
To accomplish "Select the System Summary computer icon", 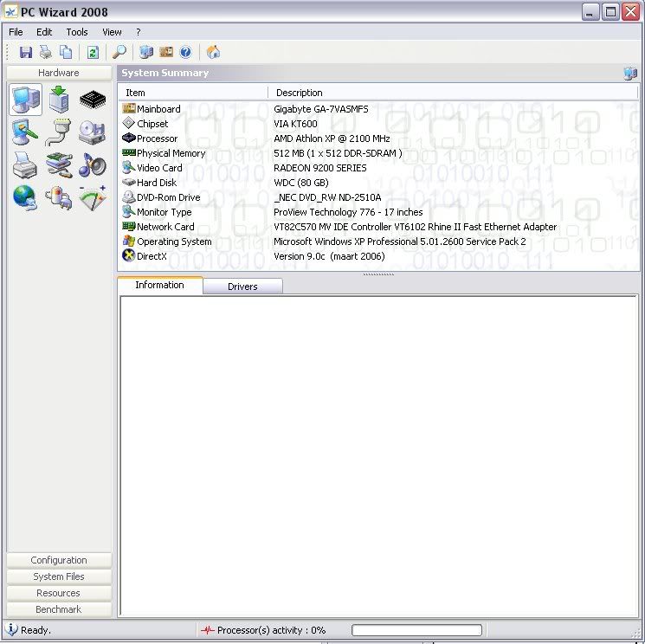I will pyautogui.click(x=25, y=99).
